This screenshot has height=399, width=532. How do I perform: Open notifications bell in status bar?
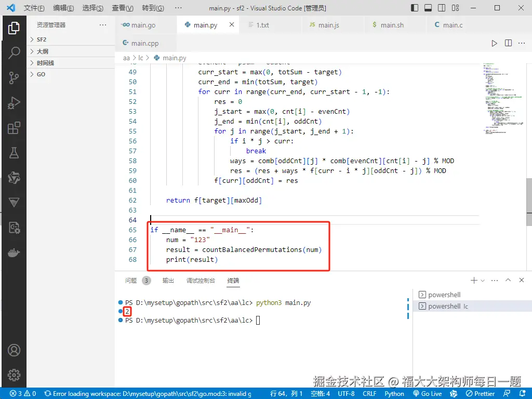[523, 394]
